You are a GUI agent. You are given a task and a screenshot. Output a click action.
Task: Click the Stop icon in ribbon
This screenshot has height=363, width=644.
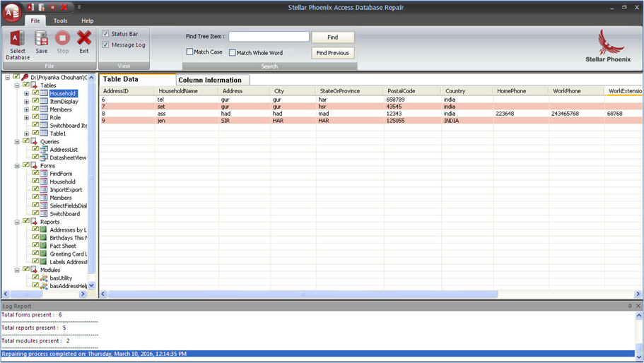62,37
